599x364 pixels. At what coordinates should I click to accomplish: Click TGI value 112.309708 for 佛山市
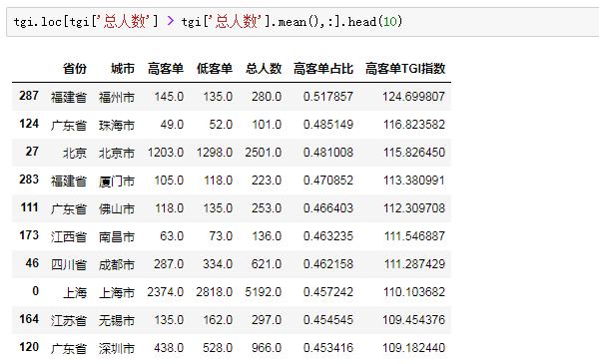point(414,208)
